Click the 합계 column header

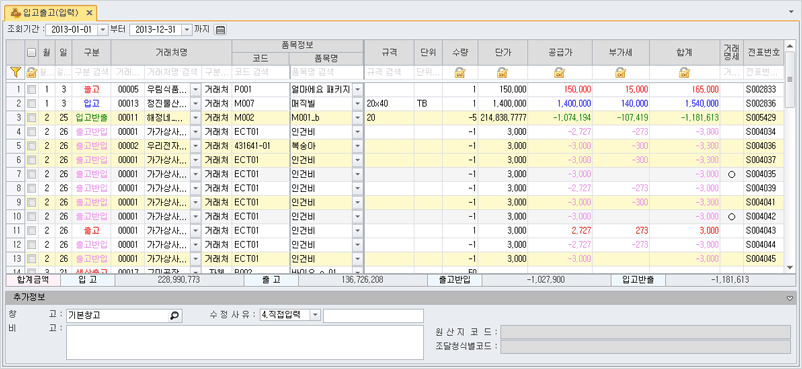684,52
